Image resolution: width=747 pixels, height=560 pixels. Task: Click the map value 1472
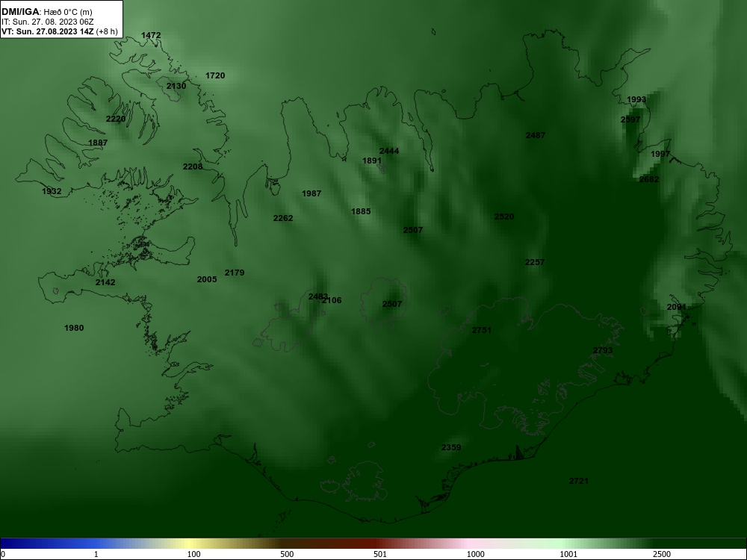(151, 35)
